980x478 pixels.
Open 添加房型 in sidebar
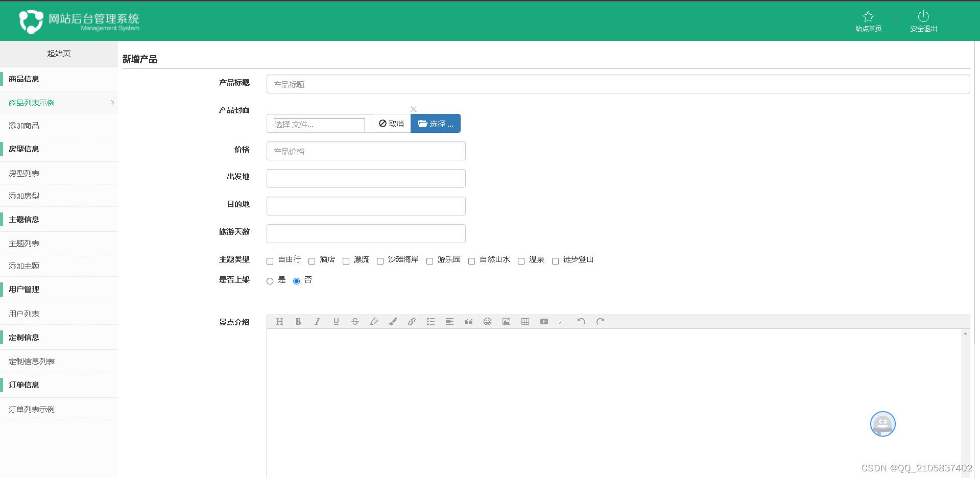tap(59, 196)
